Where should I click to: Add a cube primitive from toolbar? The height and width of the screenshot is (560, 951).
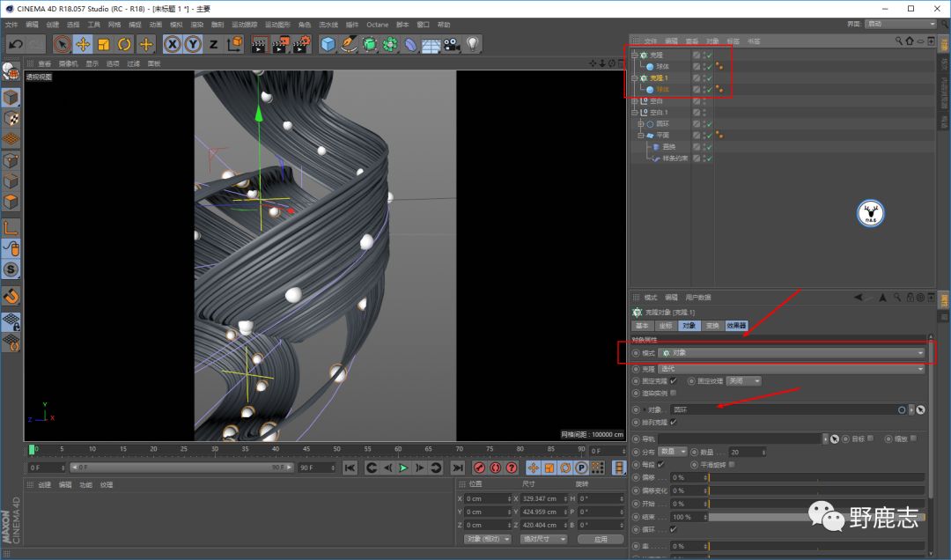click(x=328, y=44)
